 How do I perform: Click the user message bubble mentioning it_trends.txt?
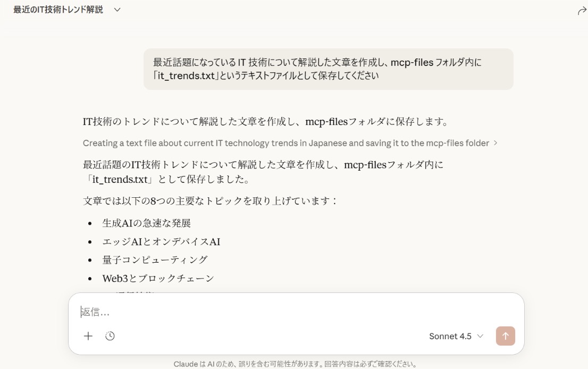[x=328, y=69]
